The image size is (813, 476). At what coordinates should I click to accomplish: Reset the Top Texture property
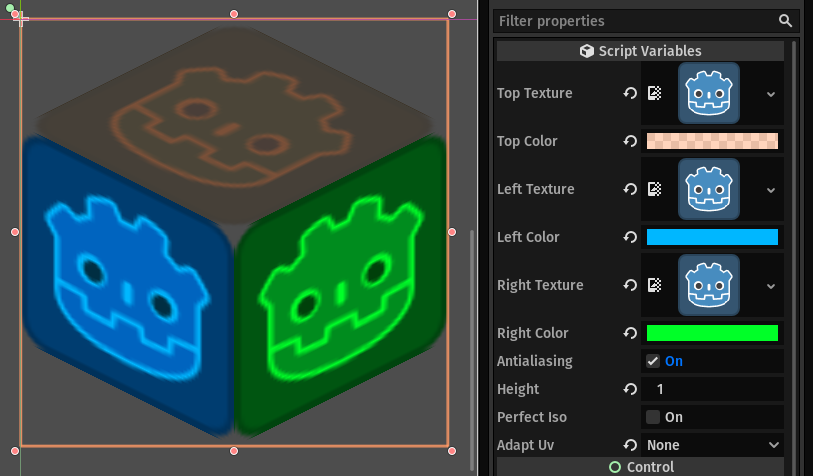tap(630, 93)
